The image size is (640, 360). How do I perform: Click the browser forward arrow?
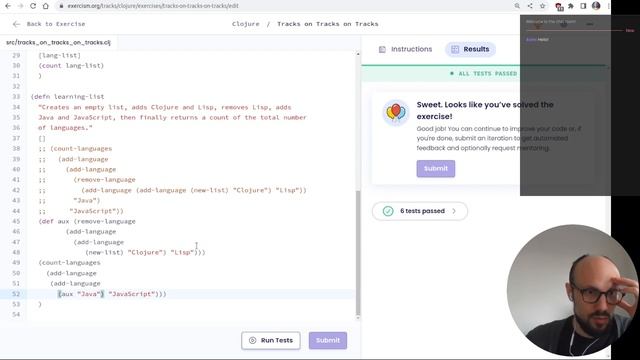point(20,6)
